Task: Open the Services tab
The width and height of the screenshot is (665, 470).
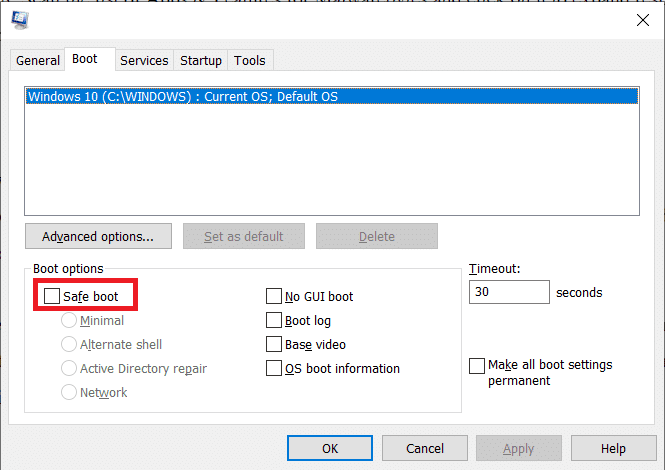Action: click(144, 60)
